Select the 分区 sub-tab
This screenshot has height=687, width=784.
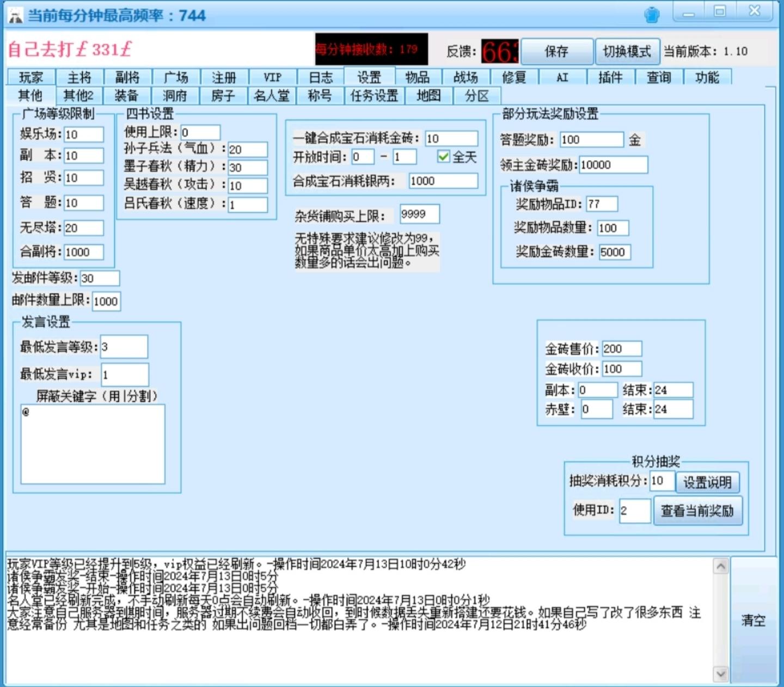pos(477,96)
